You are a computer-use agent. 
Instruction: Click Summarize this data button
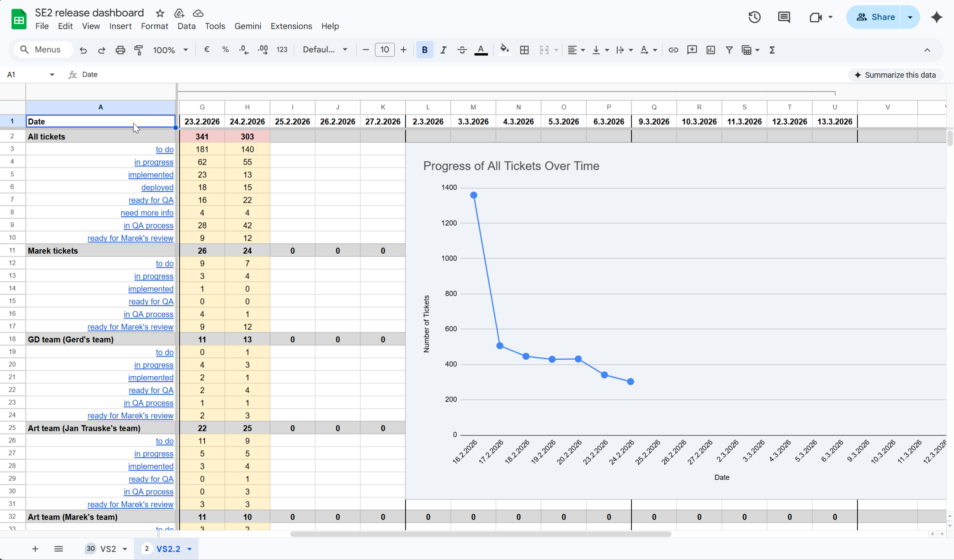pyautogui.click(x=895, y=75)
